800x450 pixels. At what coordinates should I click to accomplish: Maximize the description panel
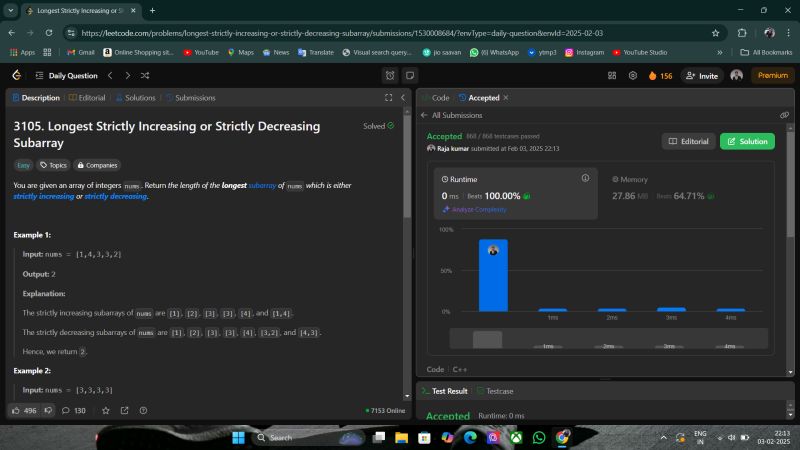(388, 97)
